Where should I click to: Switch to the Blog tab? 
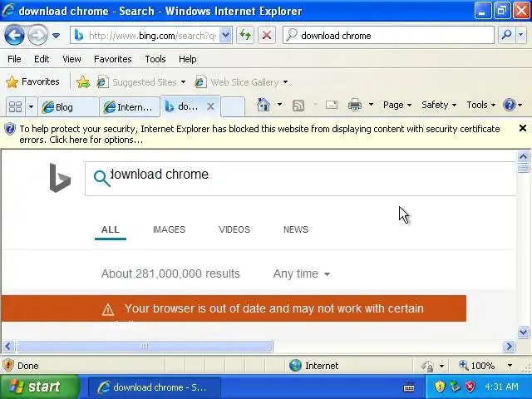pyautogui.click(x=68, y=107)
